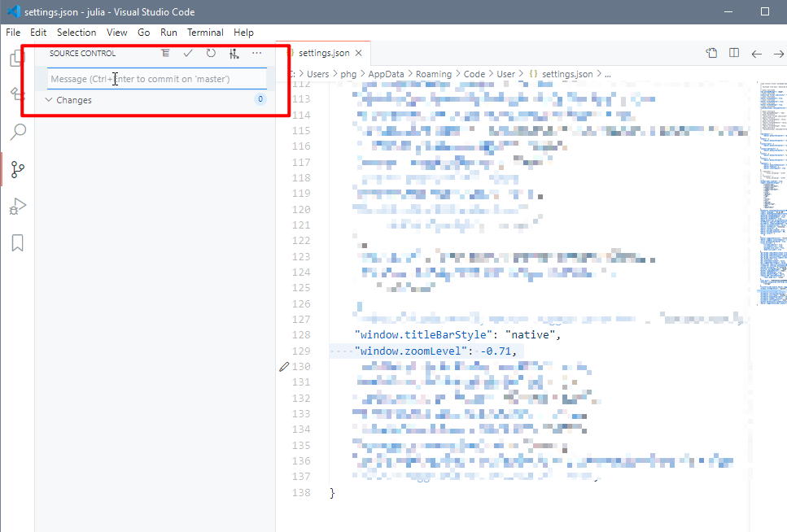Navigate forward with the right arrow icon

click(x=778, y=52)
